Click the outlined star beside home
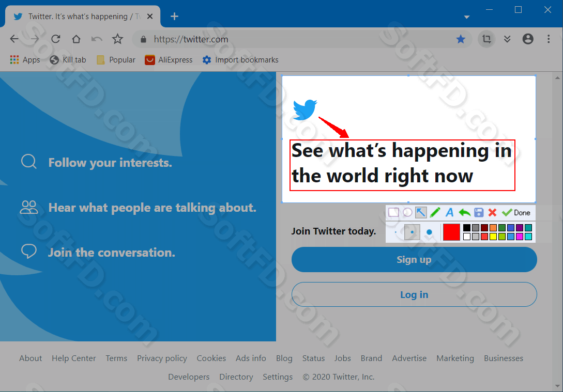This screenshot has width=563, height=392. 117,39
